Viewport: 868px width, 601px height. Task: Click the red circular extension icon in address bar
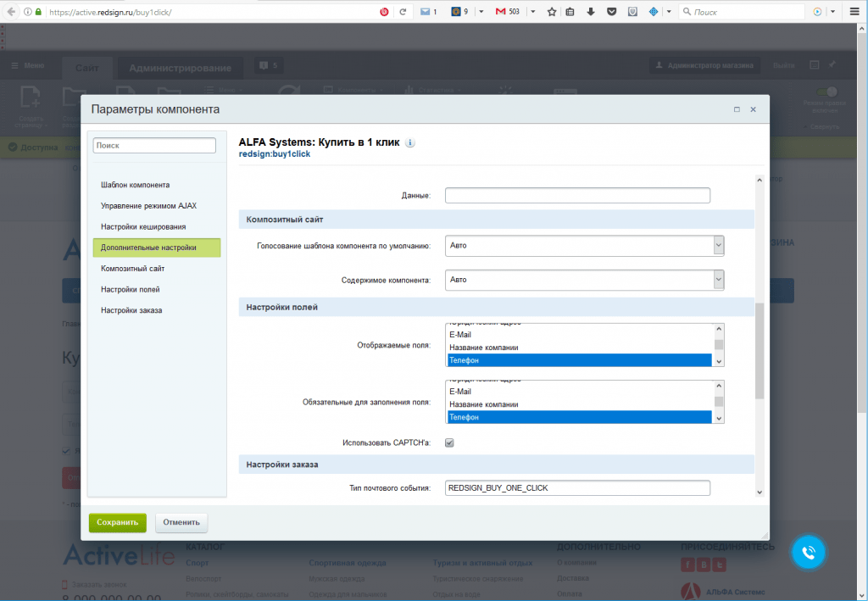pyautogui.click(x=384, y=12)
